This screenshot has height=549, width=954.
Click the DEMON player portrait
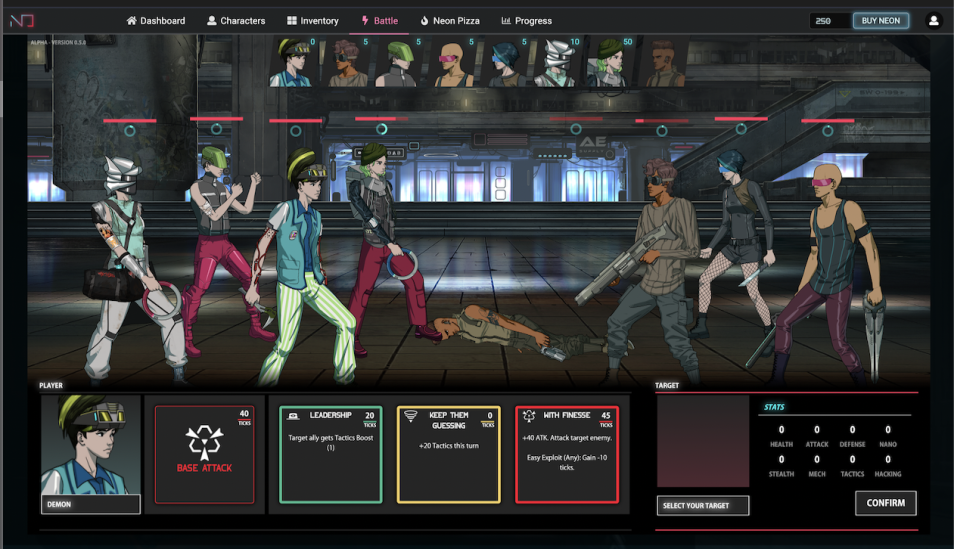[x=91, y=445]
